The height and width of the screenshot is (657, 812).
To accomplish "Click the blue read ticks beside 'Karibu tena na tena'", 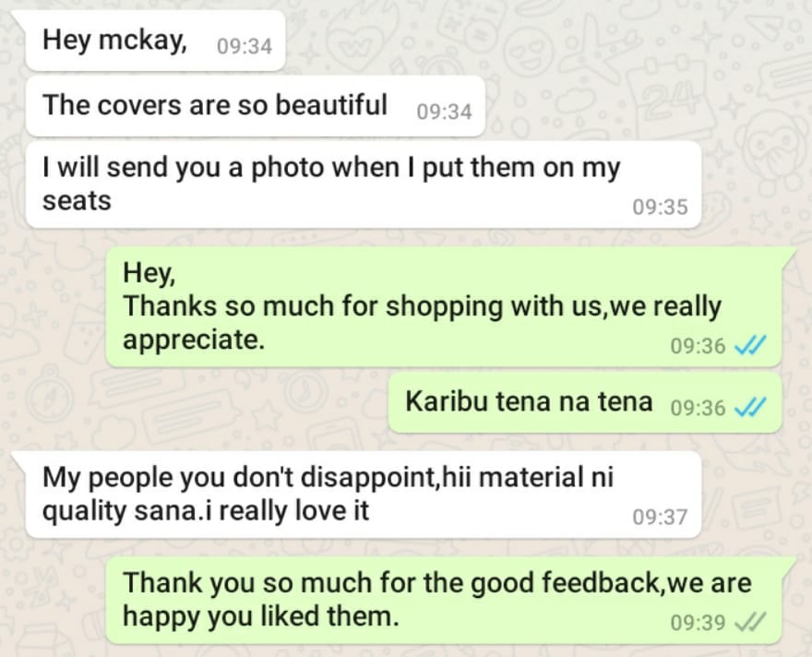I will pyautogui.click(x=750, y=409).
